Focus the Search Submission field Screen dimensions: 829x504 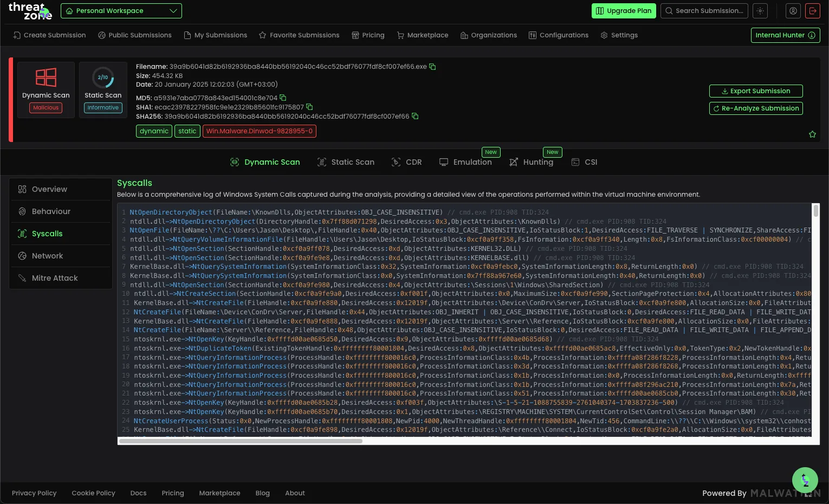click(x=704, y=11)
